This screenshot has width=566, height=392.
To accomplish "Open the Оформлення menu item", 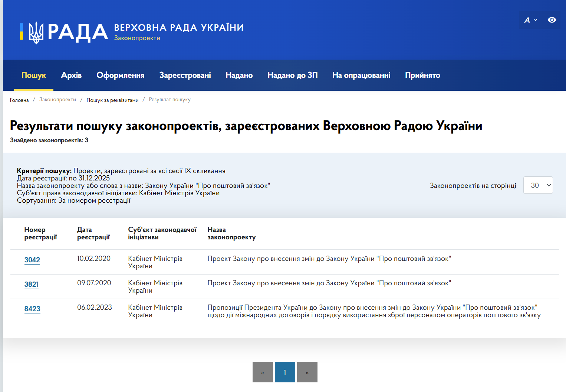I will tap(121, 75).
